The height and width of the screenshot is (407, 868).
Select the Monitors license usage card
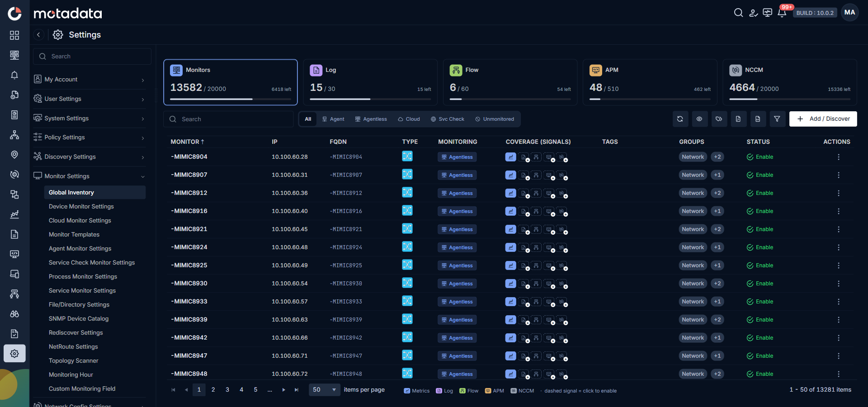tap(231, 82)
